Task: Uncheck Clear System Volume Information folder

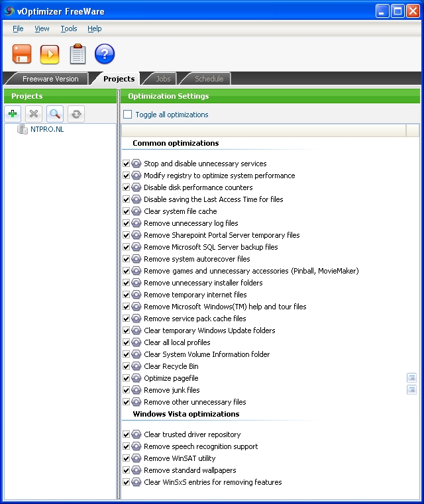Action: pos(127,354)
